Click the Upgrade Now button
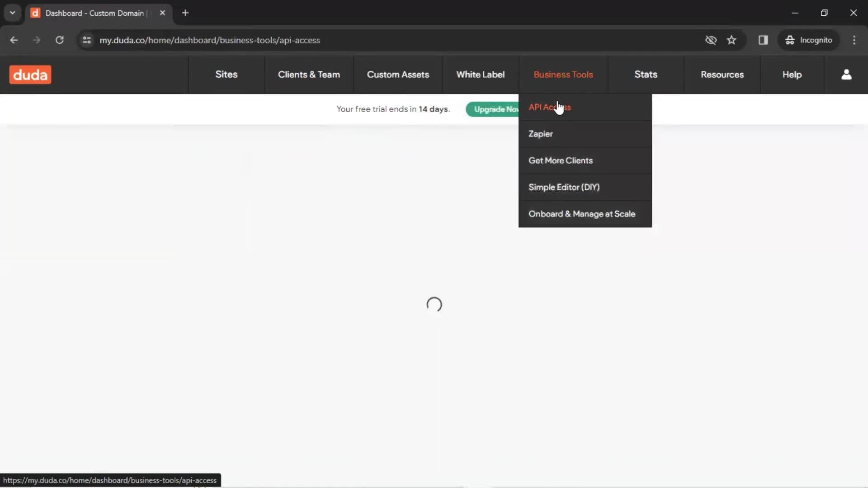Screen dimensions: 868x488 [493, 109]
